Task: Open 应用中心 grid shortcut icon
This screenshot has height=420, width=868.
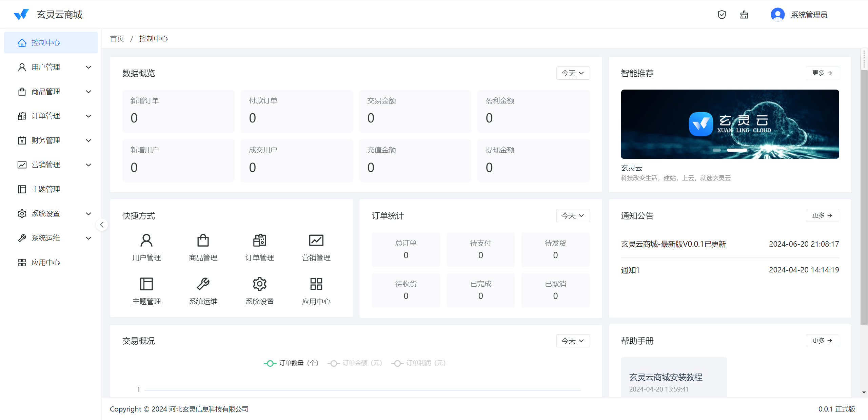Action: coord(316,284)
